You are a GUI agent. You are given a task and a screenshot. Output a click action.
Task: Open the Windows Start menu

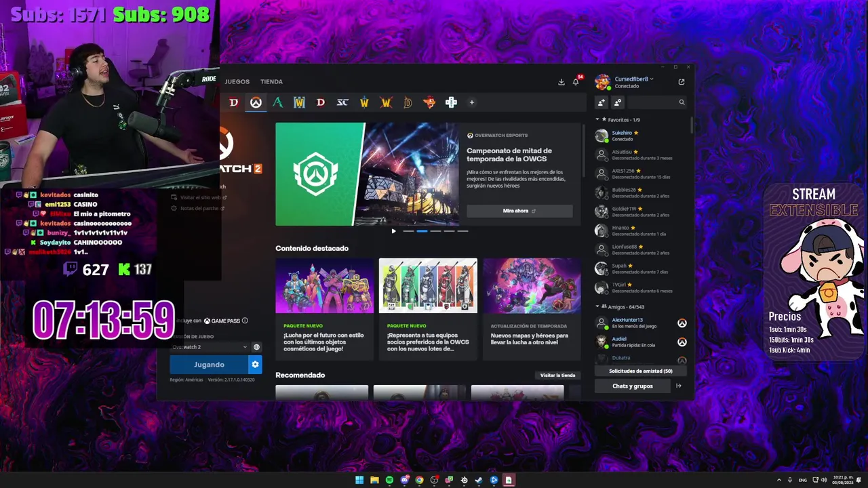coord(359,480)
